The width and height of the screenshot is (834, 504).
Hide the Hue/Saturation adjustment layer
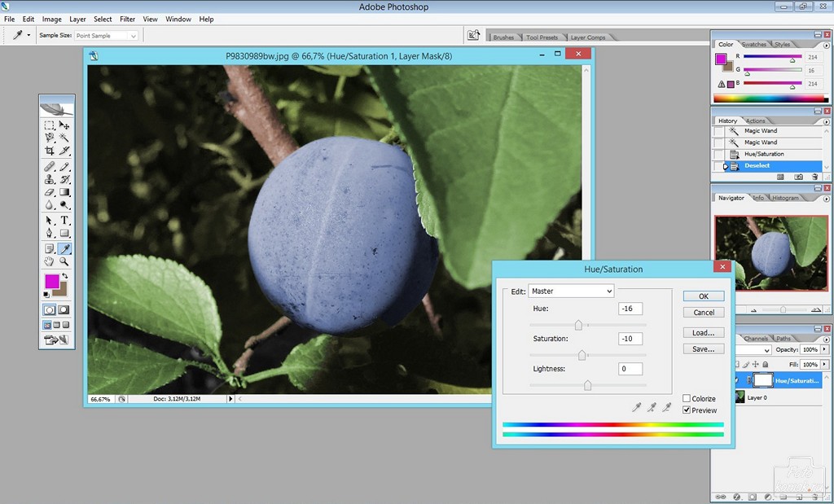(x=739, y=380)
